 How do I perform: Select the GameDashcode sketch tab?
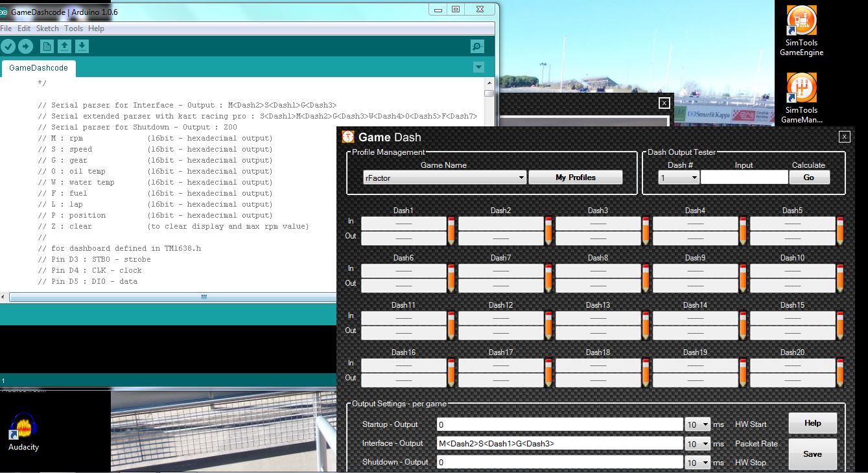(38, 68)
